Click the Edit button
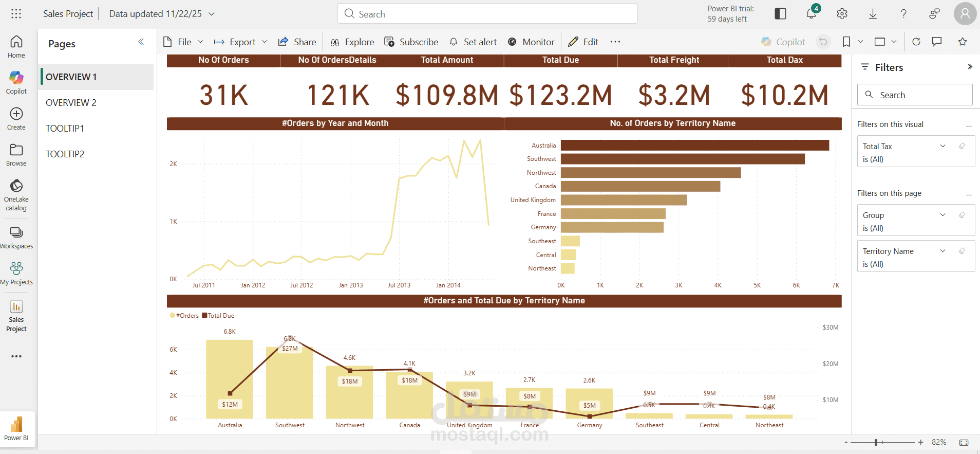Screen dimensions: 980x454 [583, 42]
